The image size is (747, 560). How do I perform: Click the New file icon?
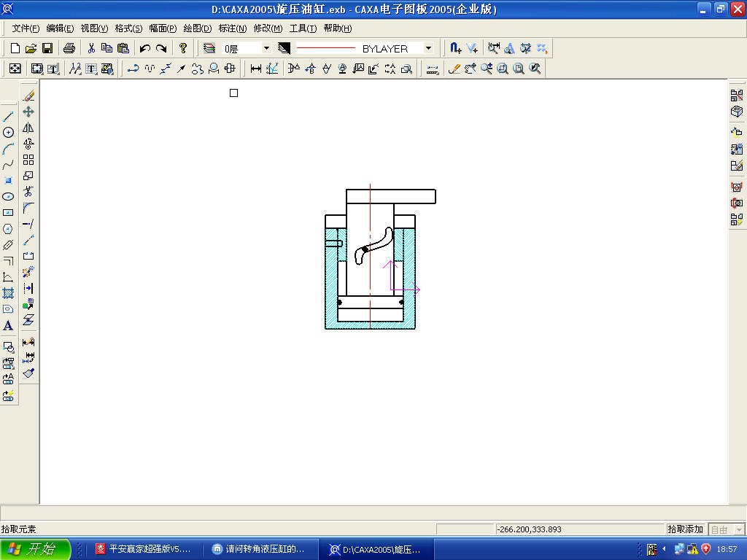pyautogui.click(x=15, y=48)
